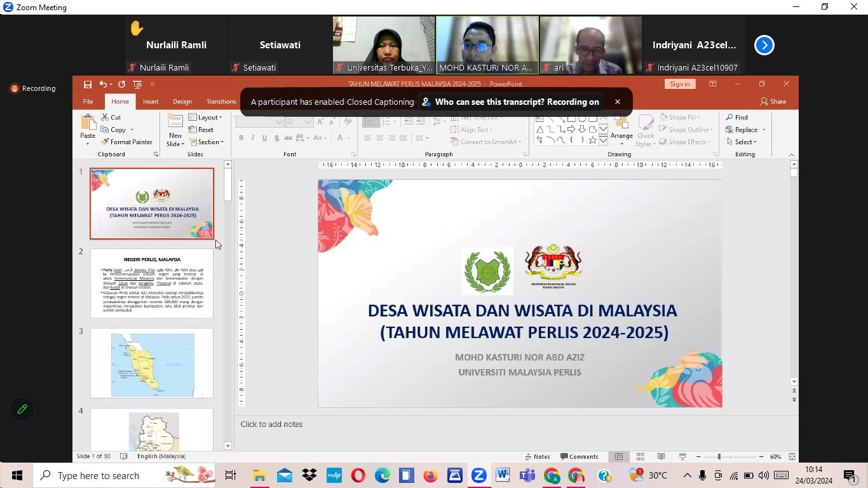This screenshot has height=488, width=868.
Task: Select slide 3 thumbnail in the slide panel
Action: coord(152,363)
